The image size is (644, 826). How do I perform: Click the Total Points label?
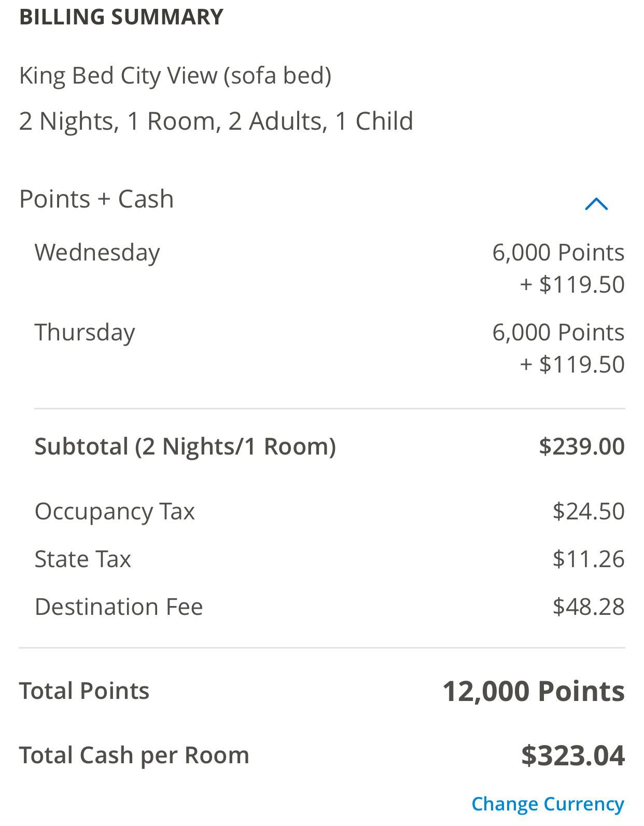point(84,691)
